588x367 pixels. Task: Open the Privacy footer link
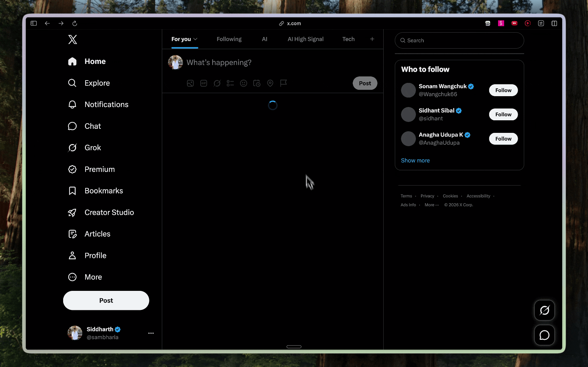pos(427,196)
